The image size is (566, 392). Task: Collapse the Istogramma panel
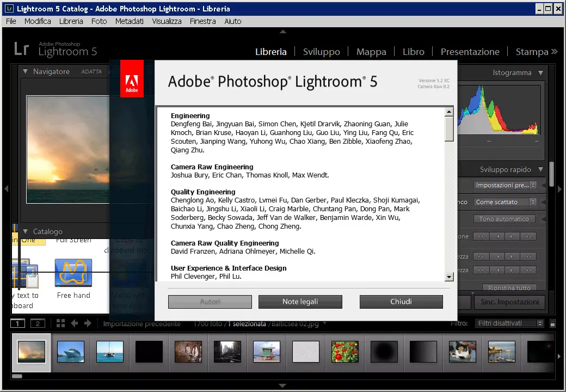click(540, 72)
